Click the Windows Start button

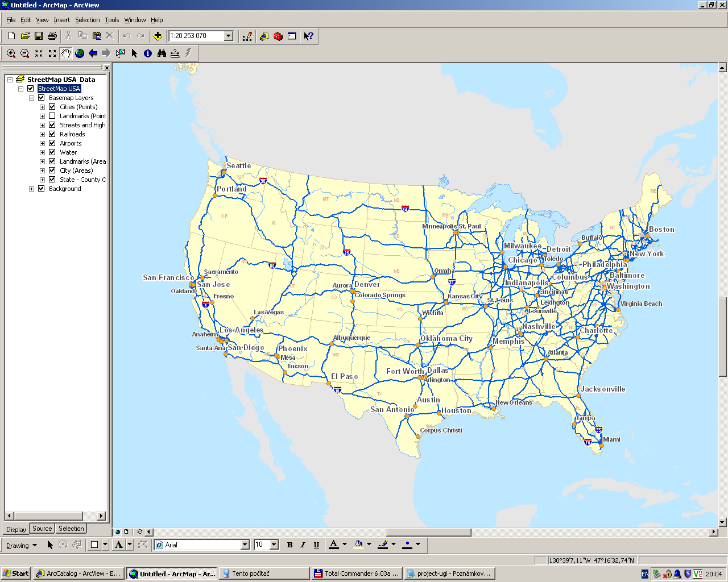(x=16, y=573)
